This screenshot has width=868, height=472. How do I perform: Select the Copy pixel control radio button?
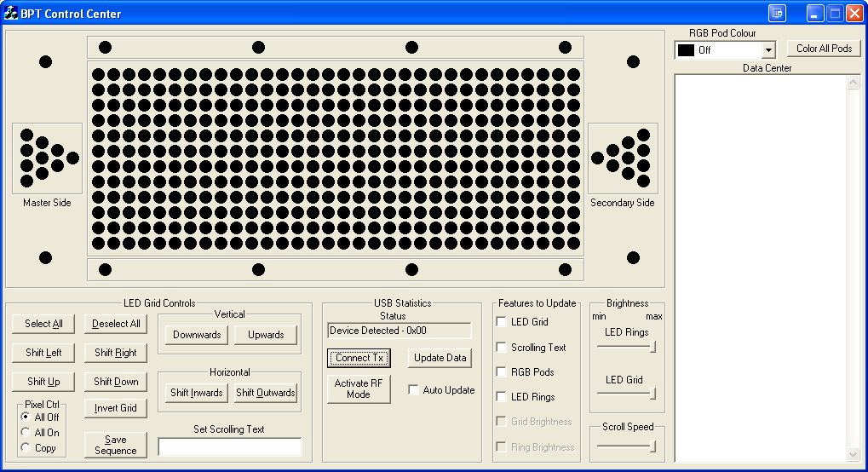click(26, 448)
